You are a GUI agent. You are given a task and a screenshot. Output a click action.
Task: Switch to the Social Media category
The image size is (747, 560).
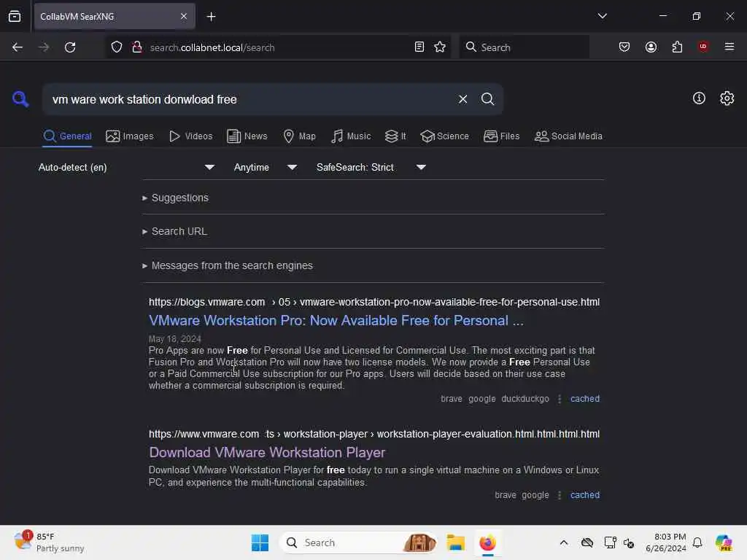click(568, 136)
